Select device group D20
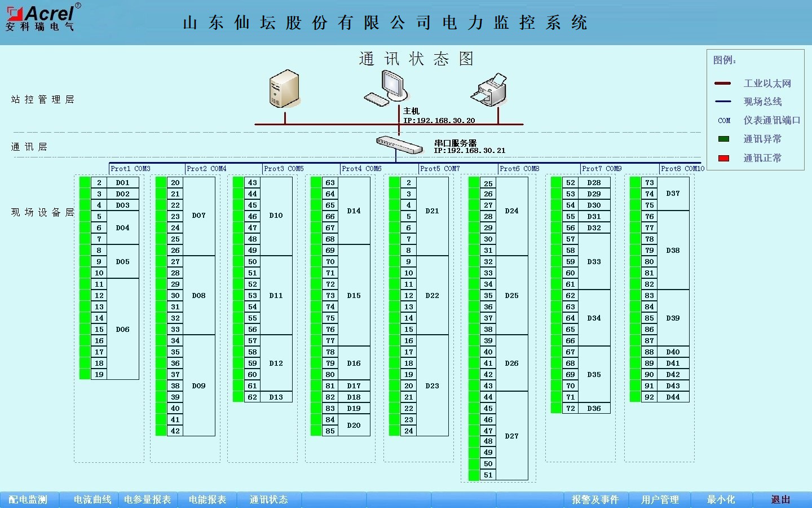This screenshot has height=508, width=812. click(x=354, y=426)
